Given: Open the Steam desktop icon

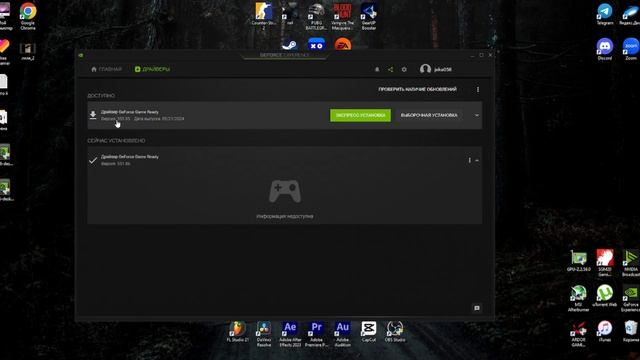Looking at the screenshot, I should pos(290,44).
